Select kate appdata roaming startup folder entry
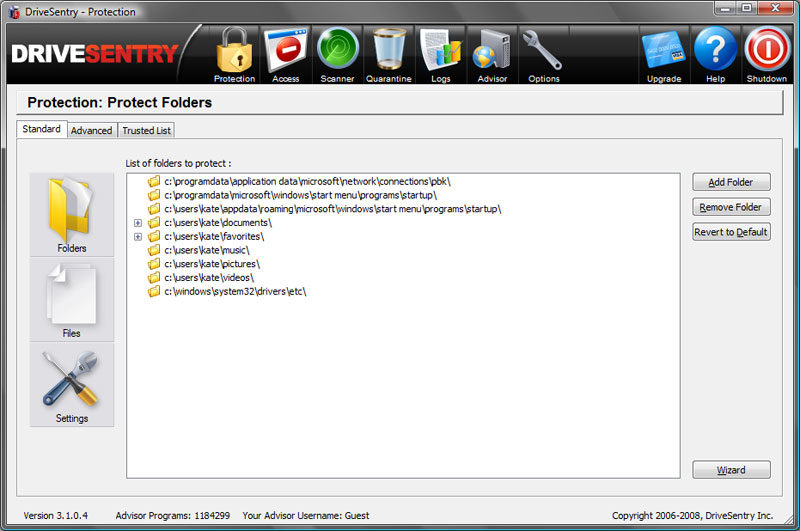The width and height of the screenshot is (800, 531). [x=333, y=209]
